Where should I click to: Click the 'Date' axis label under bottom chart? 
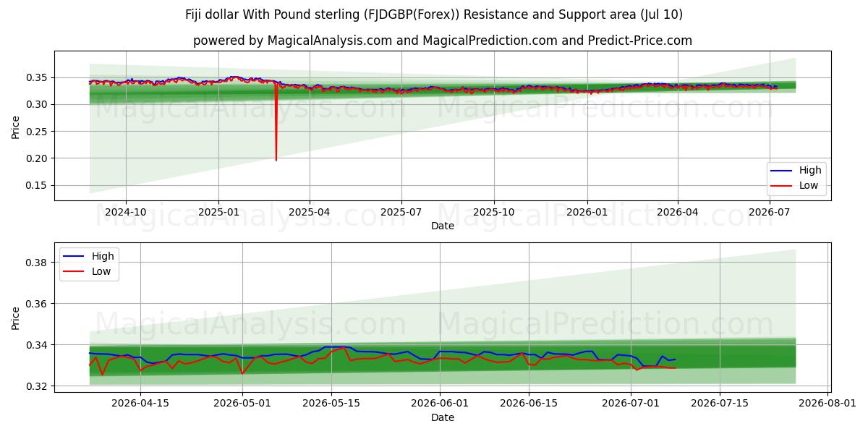click(443, 417)
